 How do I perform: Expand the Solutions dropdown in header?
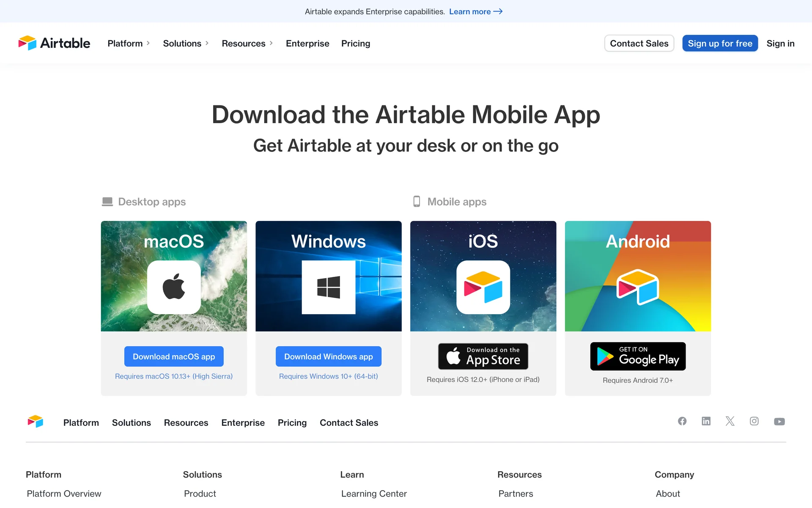tap(186, 43)
